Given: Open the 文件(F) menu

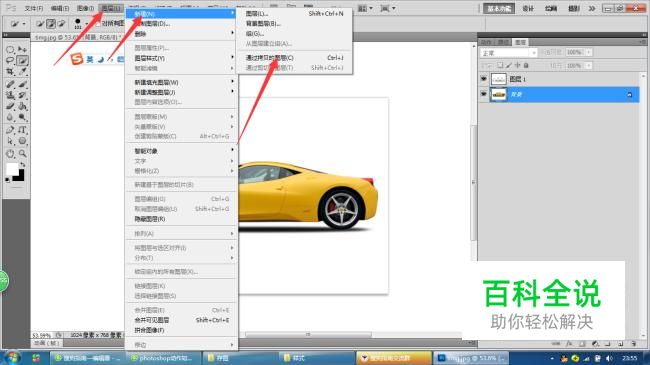Looking at the screenshot, I should tap(34, 8).
